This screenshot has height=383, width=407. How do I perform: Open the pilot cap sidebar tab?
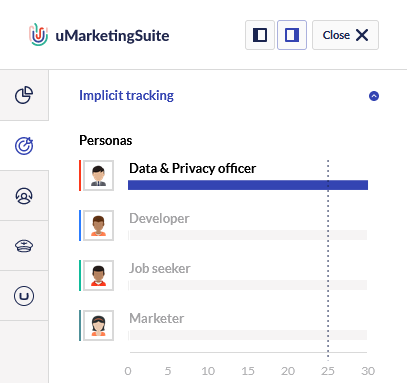click(x=24, y=246)
